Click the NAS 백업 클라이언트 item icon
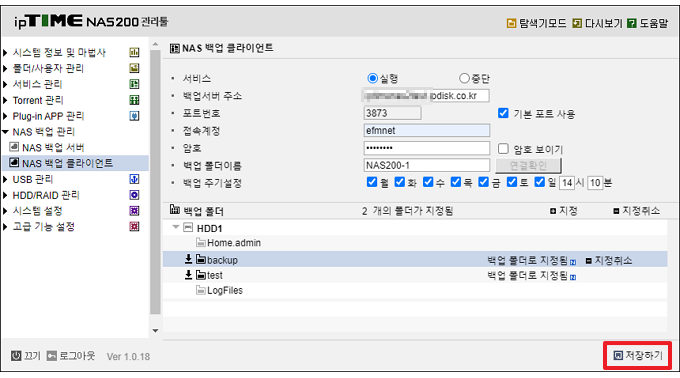This screenshot has width=680, height=378. point(14,163)
